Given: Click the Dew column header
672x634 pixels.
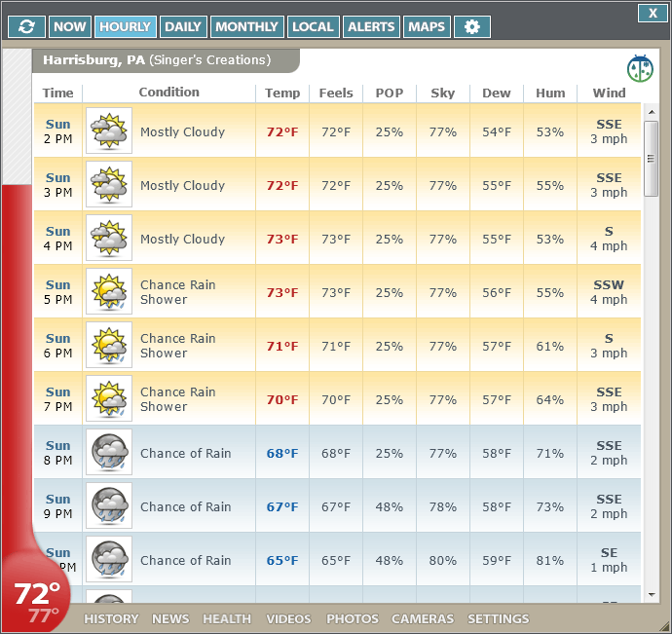Looking at the screenshot, I should (x=497, y=93).
